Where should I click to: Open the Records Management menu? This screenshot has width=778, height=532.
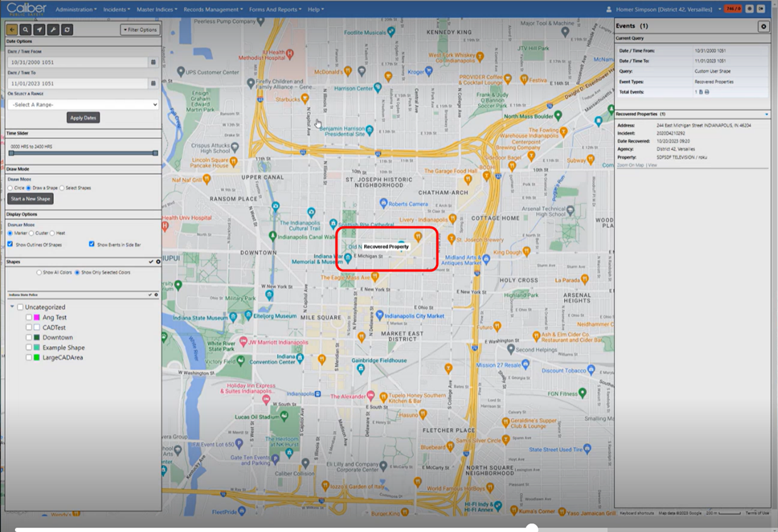point(212,9)
